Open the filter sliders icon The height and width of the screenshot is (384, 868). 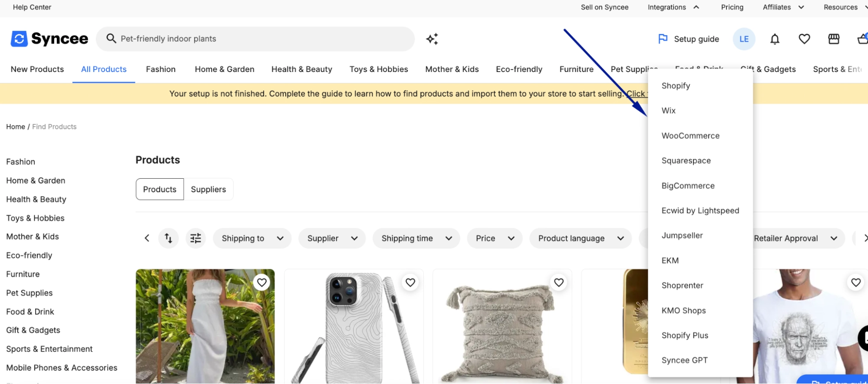pos(196,238)
